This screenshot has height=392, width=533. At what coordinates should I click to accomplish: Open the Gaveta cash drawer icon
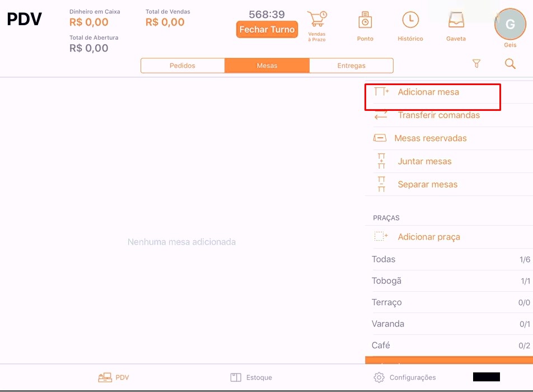[x=456, y=20]
